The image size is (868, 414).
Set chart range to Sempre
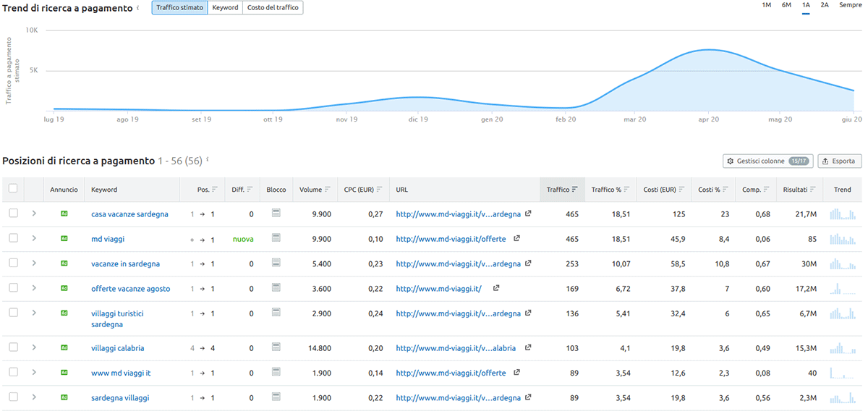850,5
